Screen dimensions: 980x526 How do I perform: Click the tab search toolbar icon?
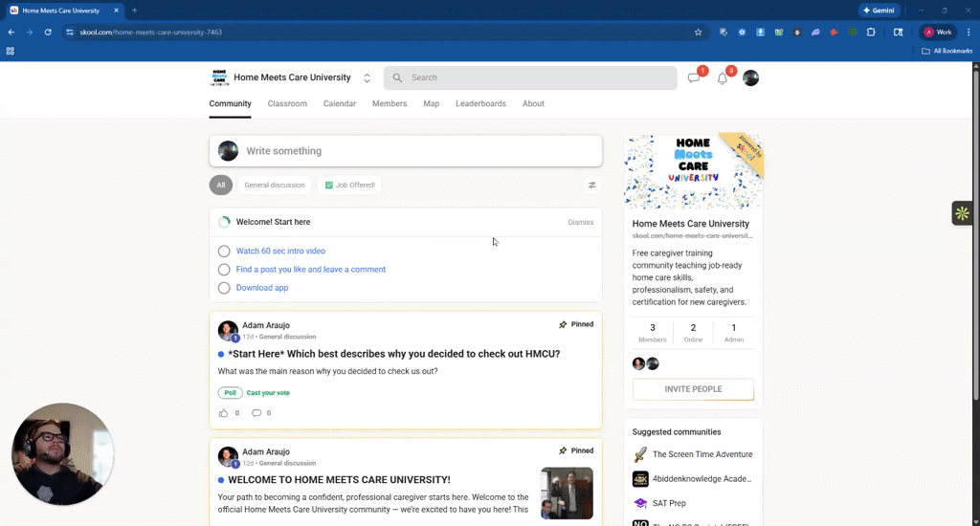point(898,33)
